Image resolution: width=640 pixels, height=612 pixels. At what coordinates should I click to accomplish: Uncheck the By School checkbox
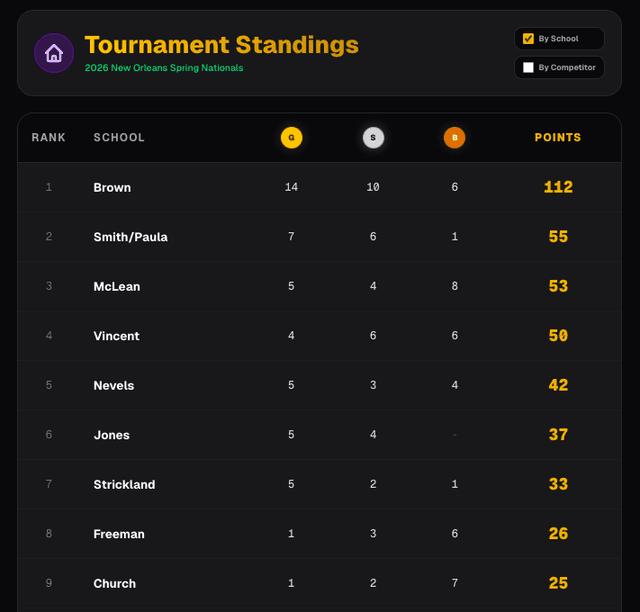click(x=529, y=39)
